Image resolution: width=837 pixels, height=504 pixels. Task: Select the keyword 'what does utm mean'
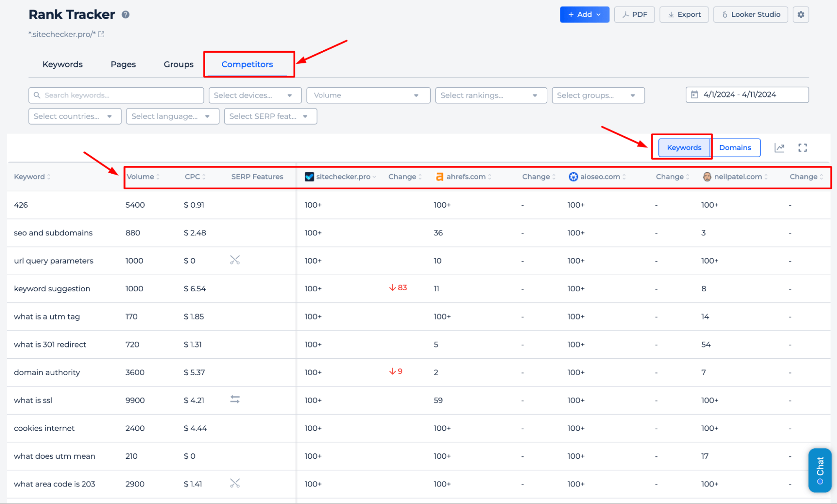(x=54, y=456)
